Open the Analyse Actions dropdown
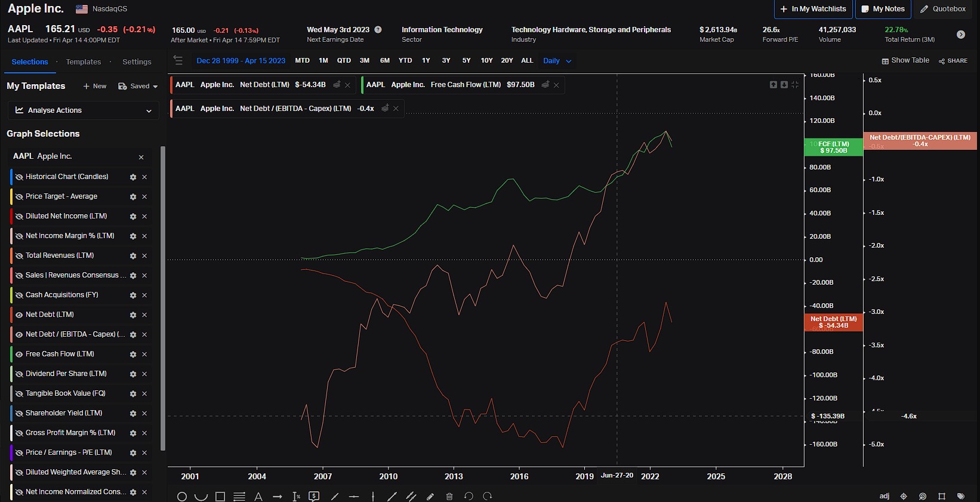 [84, 110]
